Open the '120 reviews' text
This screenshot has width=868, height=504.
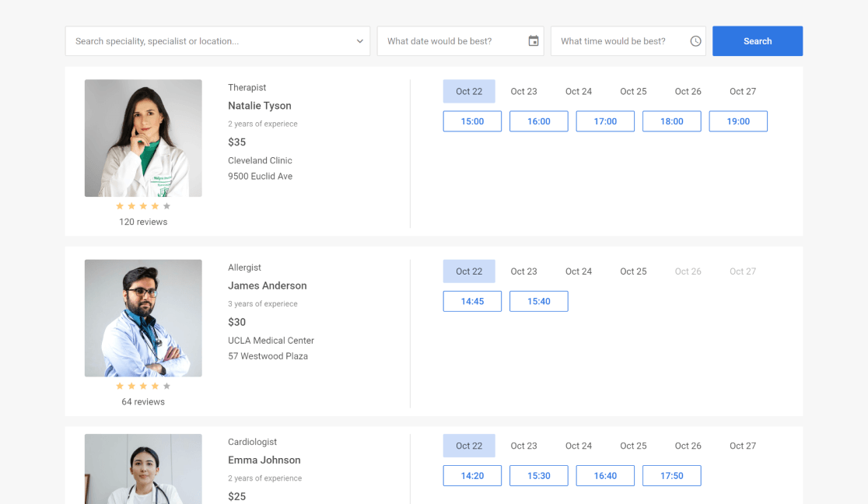pyautogui.click(x=143, y=222)
